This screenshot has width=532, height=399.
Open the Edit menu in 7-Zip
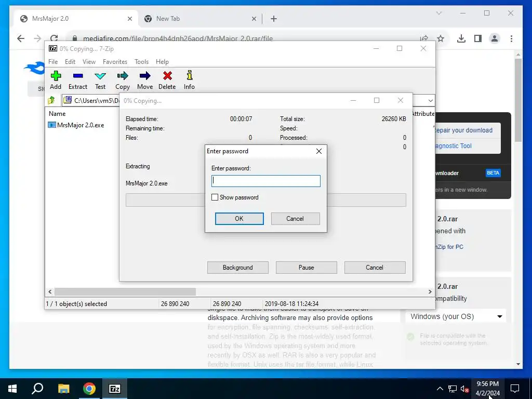70,62
